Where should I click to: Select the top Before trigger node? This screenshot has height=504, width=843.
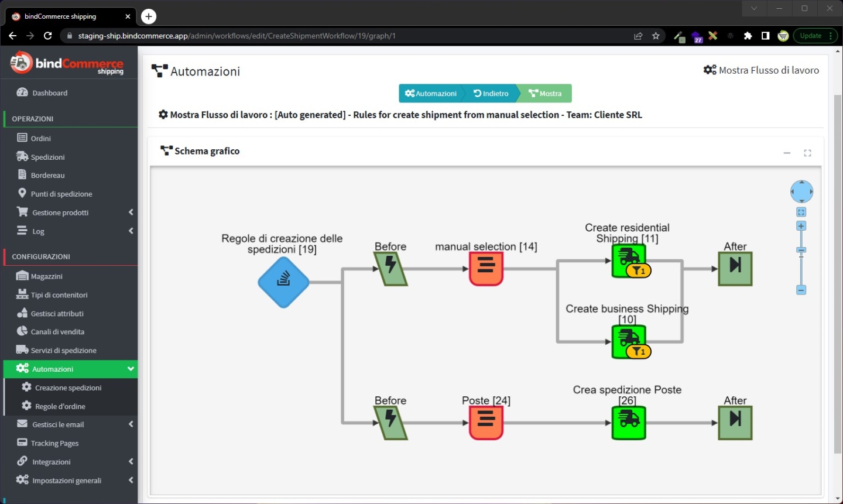(390, 269)
